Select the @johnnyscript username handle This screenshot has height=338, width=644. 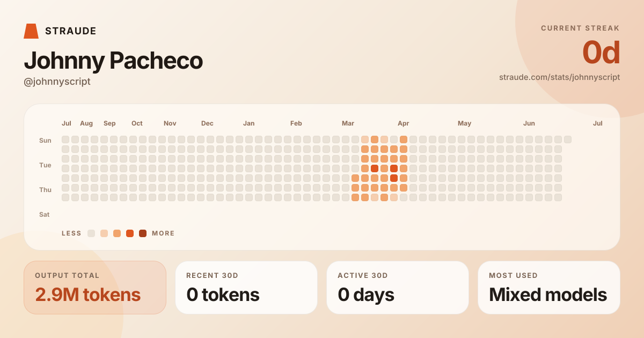tap(57, 82)
